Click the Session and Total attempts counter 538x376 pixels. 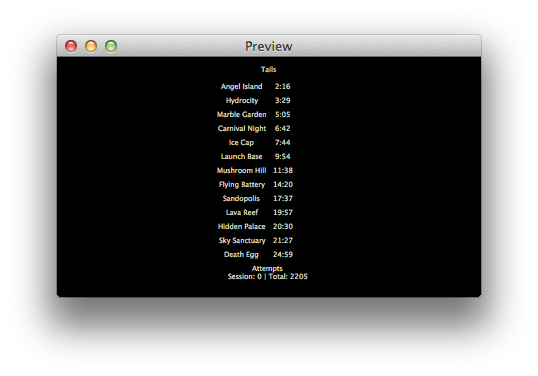(268, 277)
